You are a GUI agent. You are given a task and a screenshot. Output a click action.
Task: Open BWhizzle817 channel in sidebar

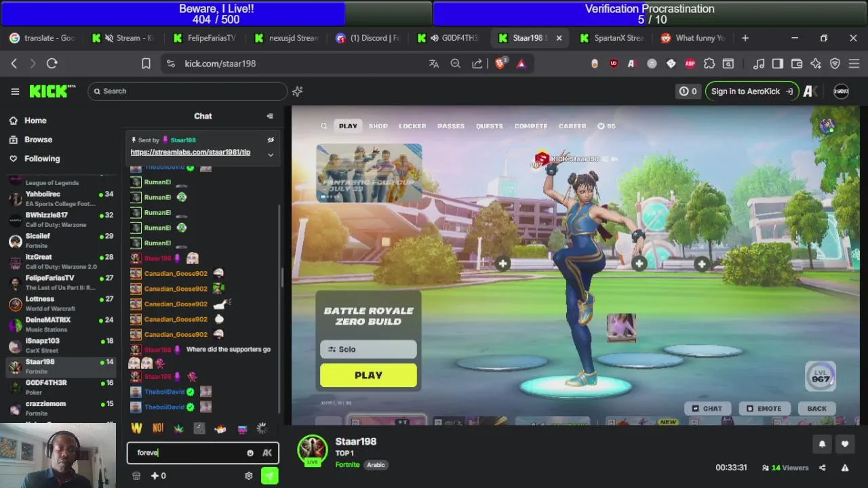click(61, 220)
